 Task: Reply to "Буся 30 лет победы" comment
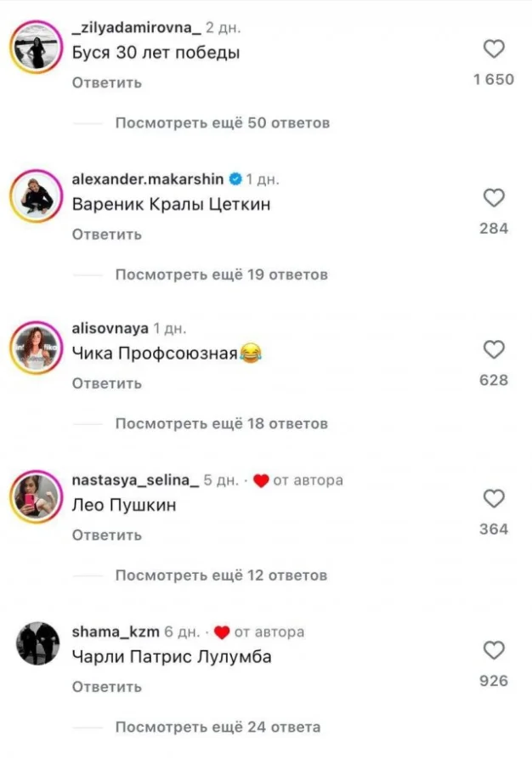[x=107, y=83]
